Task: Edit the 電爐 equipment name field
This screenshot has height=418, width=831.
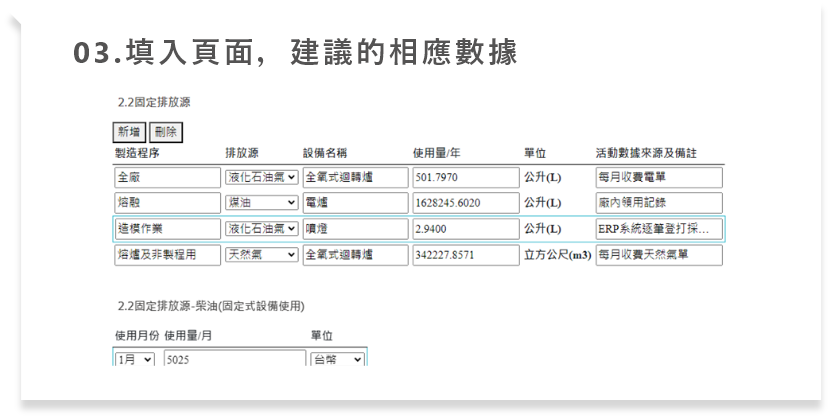Action: [356, 203]
